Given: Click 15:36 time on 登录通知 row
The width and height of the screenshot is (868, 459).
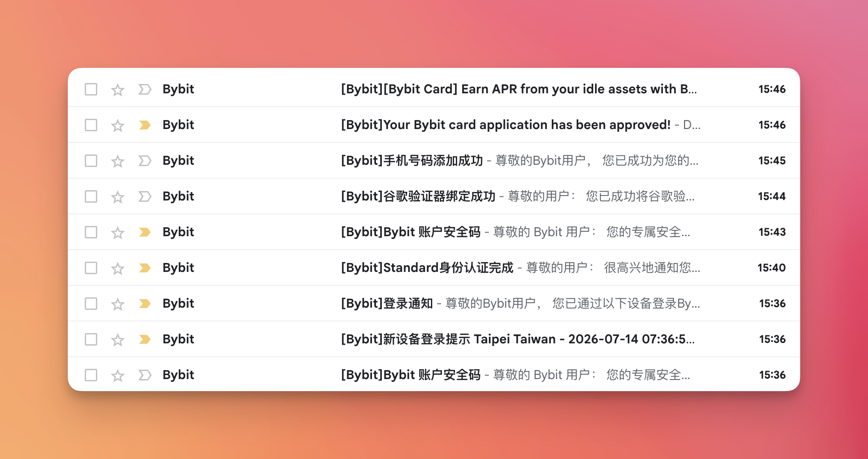Looking at the screenshot, I should point(773,304).
